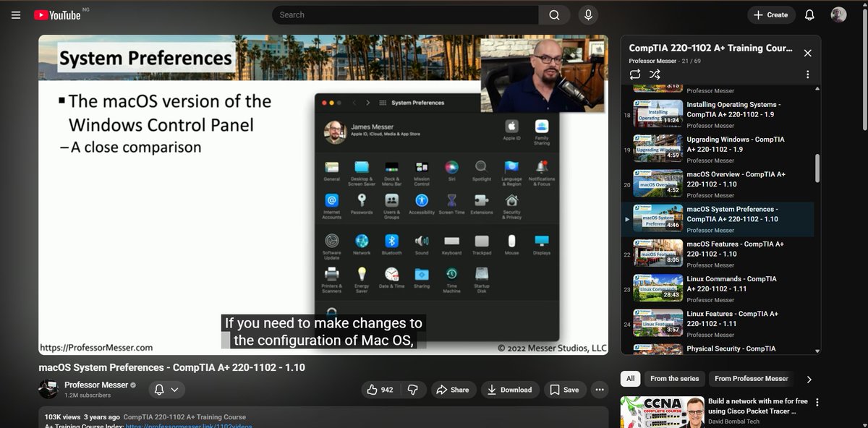Screen dimensions: 868x428
Task: Play Linux Features playlist video
Action: (x=718, y=323)
